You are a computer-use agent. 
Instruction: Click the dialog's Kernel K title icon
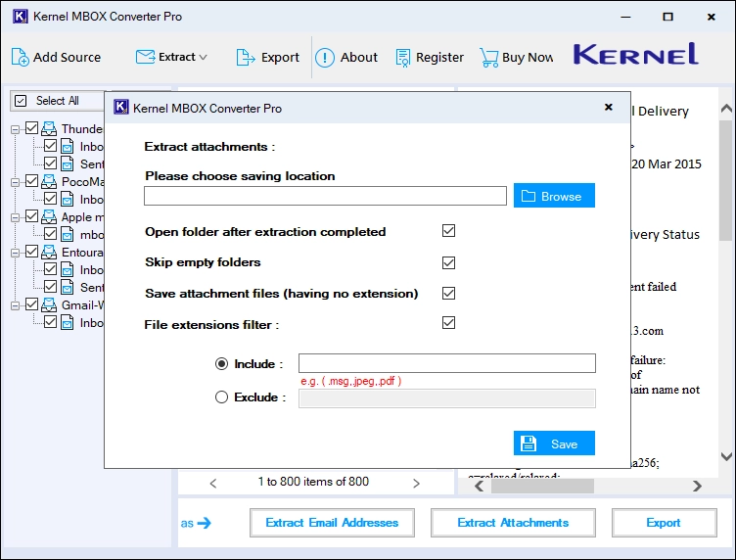tap(121, 108)
